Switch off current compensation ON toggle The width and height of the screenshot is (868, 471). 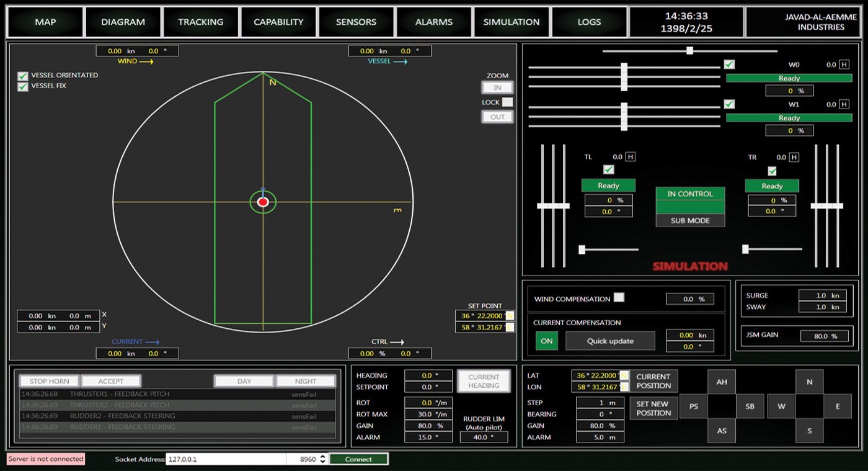click(547, 341)
